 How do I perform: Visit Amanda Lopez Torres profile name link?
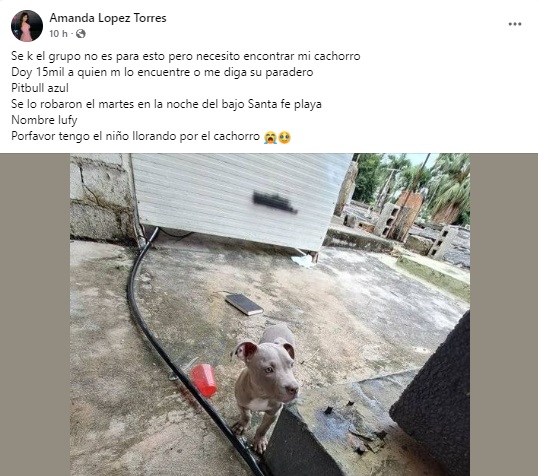[x=108, y=18]
